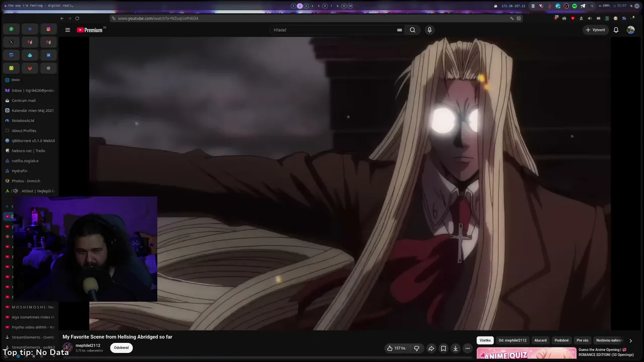
Task: Click the translate page icon in address bar
Action: pyautogui.click(x=512, y=19)
